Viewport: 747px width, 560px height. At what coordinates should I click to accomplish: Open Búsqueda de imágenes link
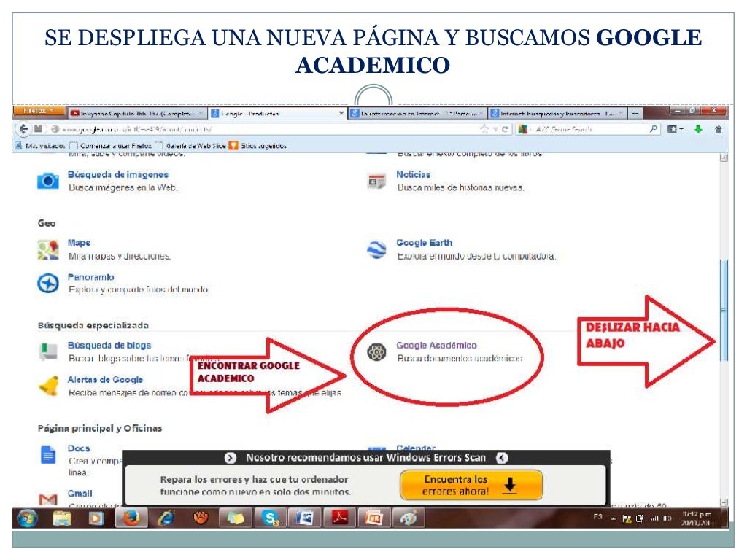pos(118,175)
